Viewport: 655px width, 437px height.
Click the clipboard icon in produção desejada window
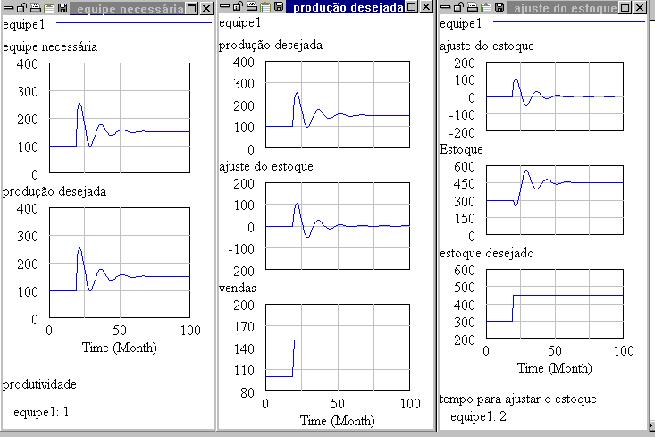click(266, 8)
